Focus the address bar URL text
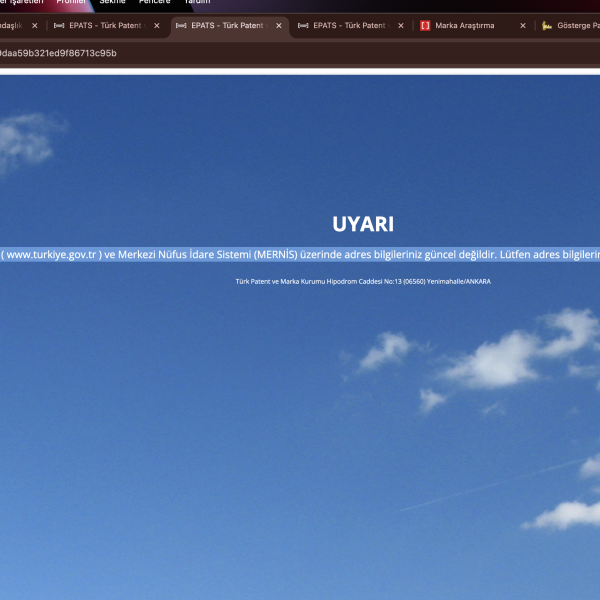Viewport: 600px width, 600px height. click(57, 53)
